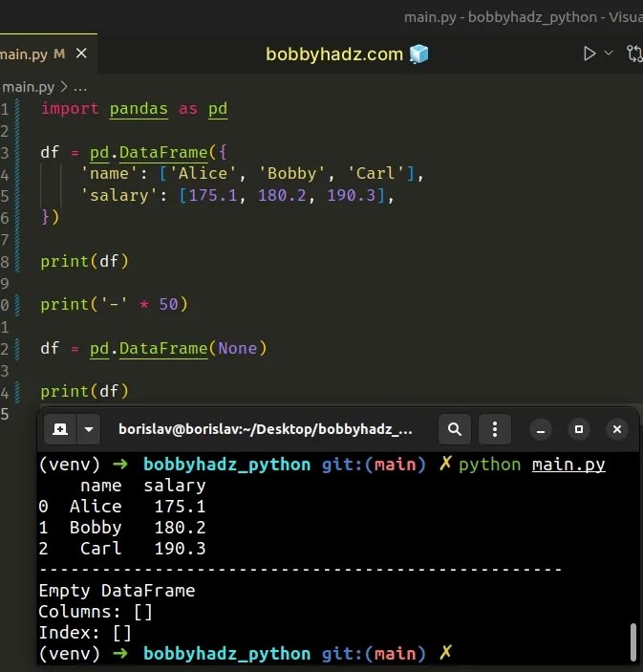643x672 pixels.
Task: Close the terminal window
Action: [617, 429]
